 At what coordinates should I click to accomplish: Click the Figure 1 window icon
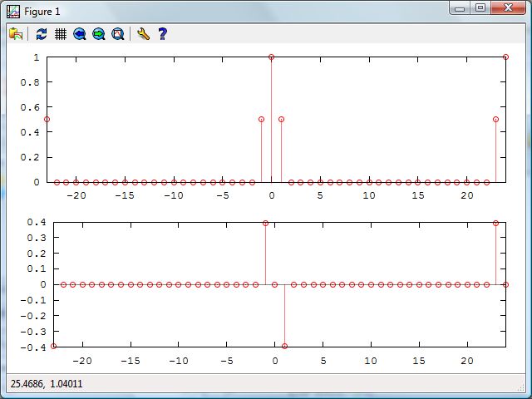pos(13,12)
